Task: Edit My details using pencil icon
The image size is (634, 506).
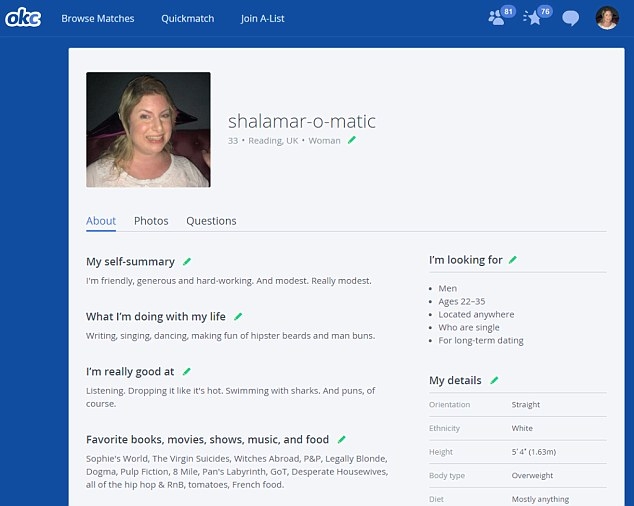Action: tap(493, 381)
